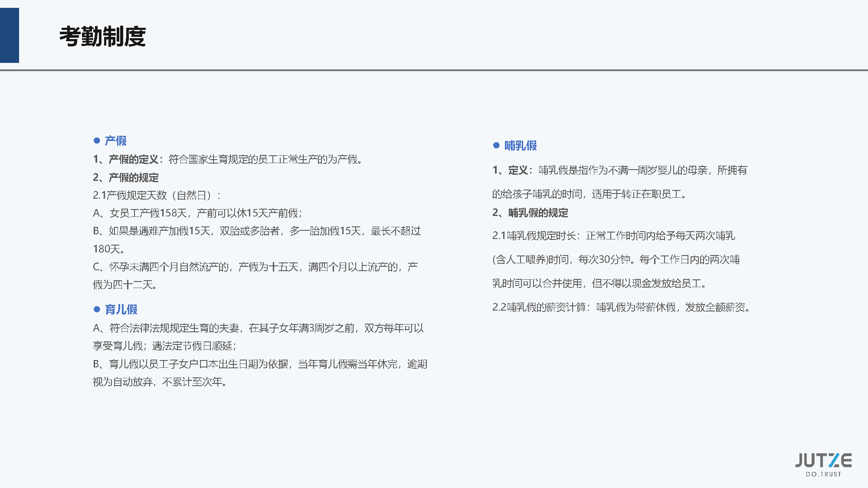The image size is (868, 488).
Task: Click the line 2.1哺乳假规定时长
Action: point(613,236)
